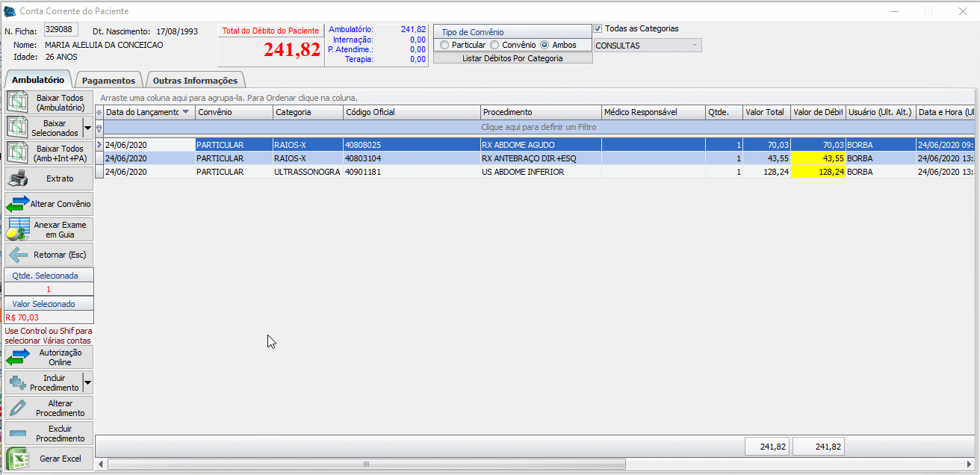The width and height of the screenshot is (980, 475).
Task: Click Listar Débitos Por Categoria button
Action: [512, 58]
